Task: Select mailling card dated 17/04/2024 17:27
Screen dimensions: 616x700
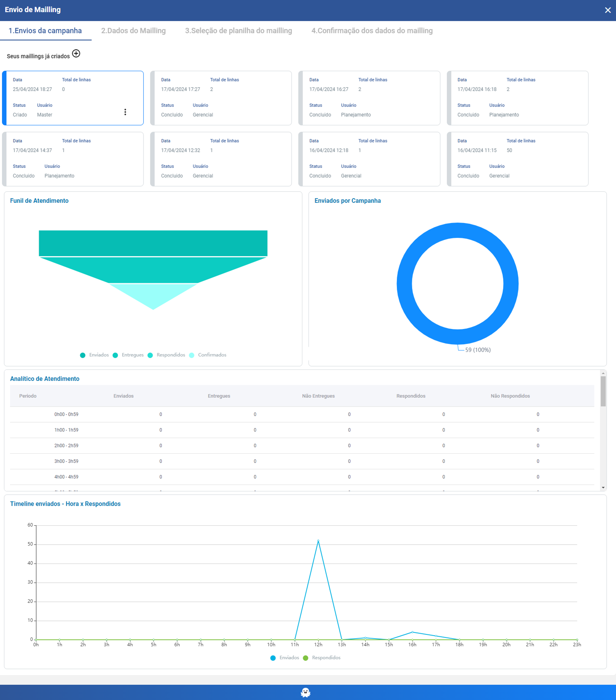Action: tap(221, 98)
